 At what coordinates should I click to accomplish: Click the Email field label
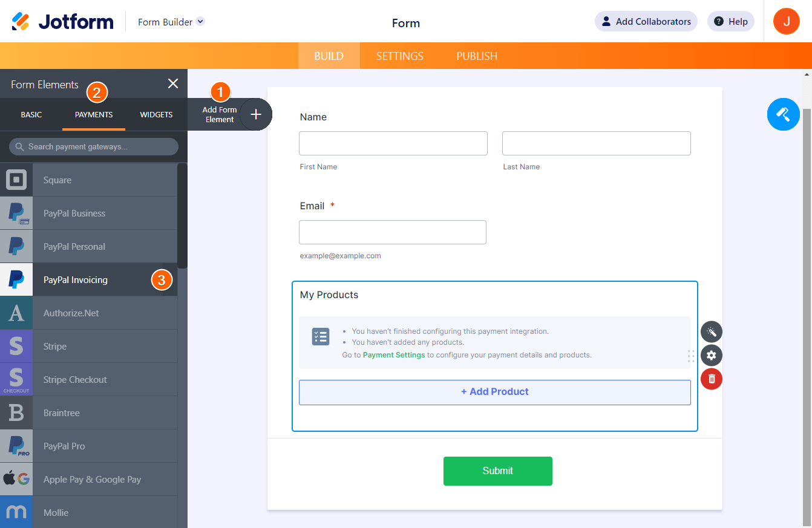click(x=312, y=206)
